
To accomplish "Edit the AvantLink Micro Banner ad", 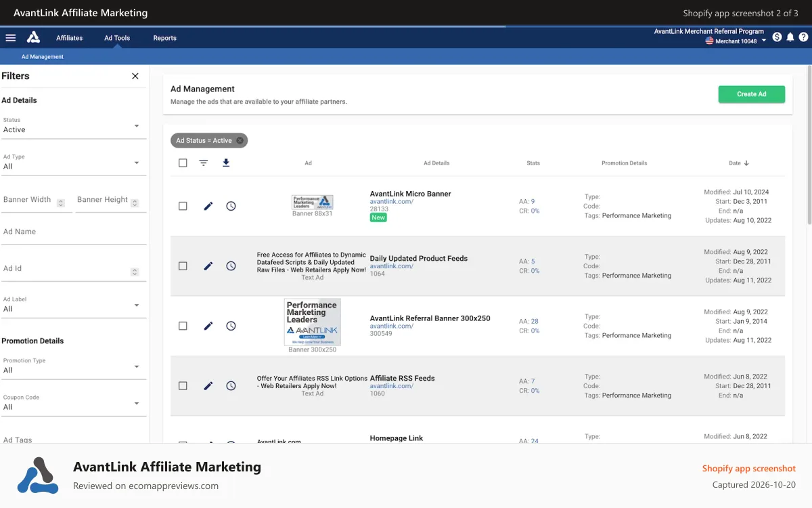I will point(208,206).
